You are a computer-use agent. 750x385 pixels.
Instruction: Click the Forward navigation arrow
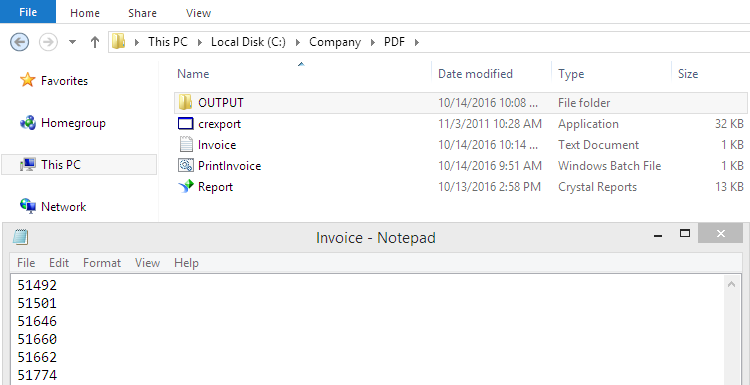(x=48, y=42)
